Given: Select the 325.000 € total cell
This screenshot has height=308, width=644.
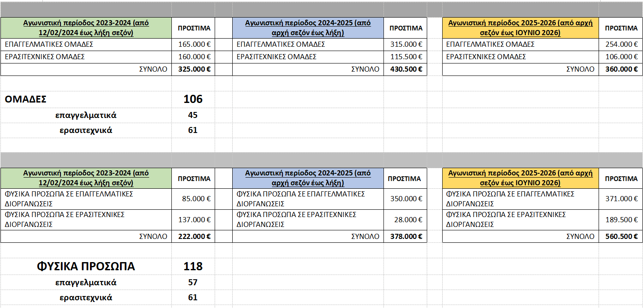Looking at the screenshot, I should (193, 69).
